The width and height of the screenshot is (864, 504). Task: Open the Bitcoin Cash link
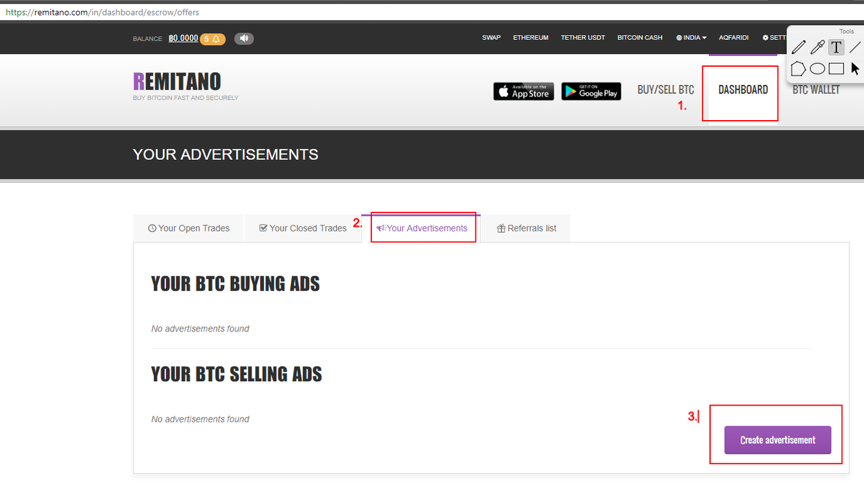tap(640, 38)
